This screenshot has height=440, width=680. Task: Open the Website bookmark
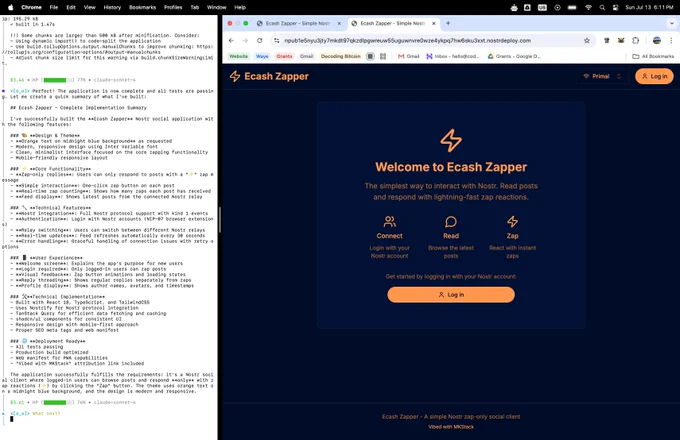pyautogui.click(x=239, y=56)
